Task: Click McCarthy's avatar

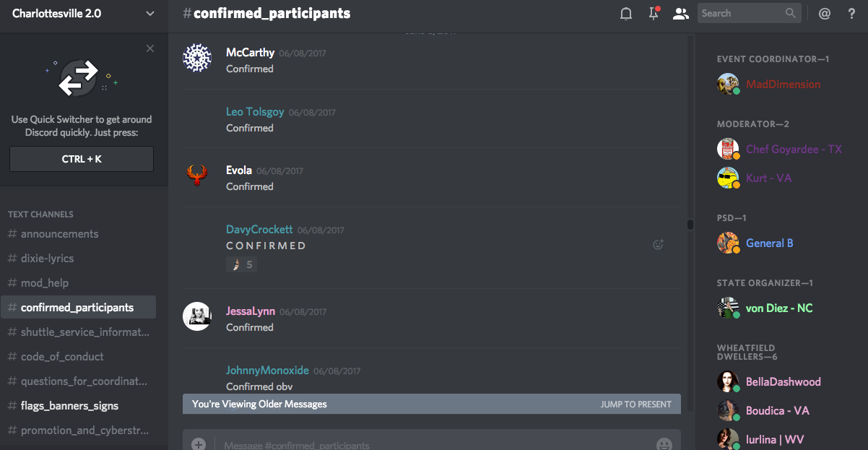Action: [x=196, y=58]
